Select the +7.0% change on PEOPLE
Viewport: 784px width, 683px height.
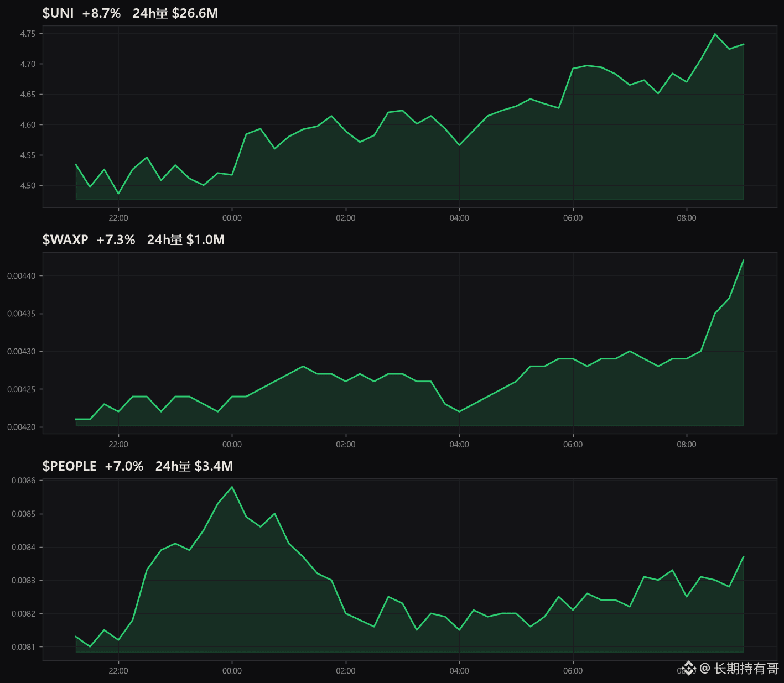coord(124,466)
